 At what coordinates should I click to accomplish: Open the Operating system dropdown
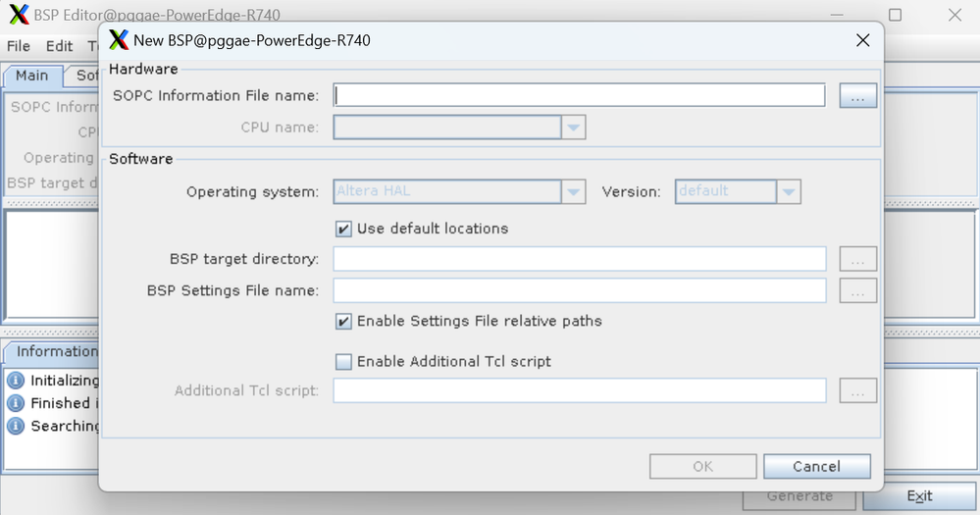573,192
